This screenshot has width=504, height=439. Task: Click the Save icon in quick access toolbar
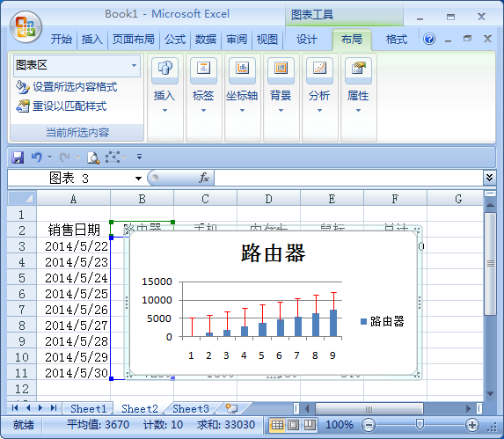pyautogui.click(x=18, y=157)
